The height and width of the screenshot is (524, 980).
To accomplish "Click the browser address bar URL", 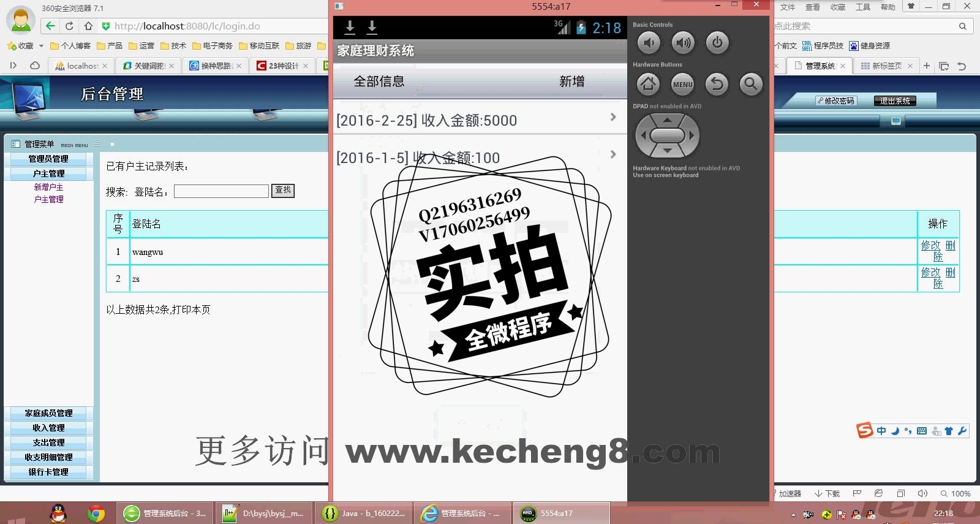I will pyautogui.click(x=187, y=26).
